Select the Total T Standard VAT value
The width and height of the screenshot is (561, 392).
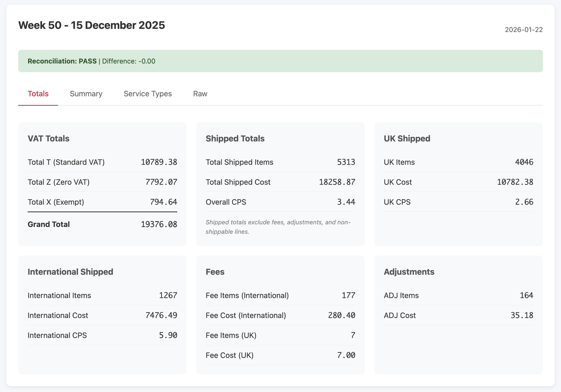pyautogui.click(x=159, y=162)
